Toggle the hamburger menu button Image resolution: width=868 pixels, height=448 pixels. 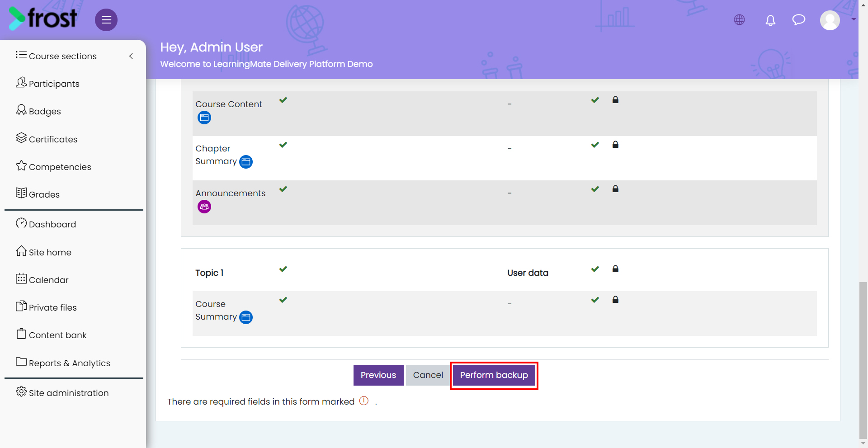pos(106,20)
